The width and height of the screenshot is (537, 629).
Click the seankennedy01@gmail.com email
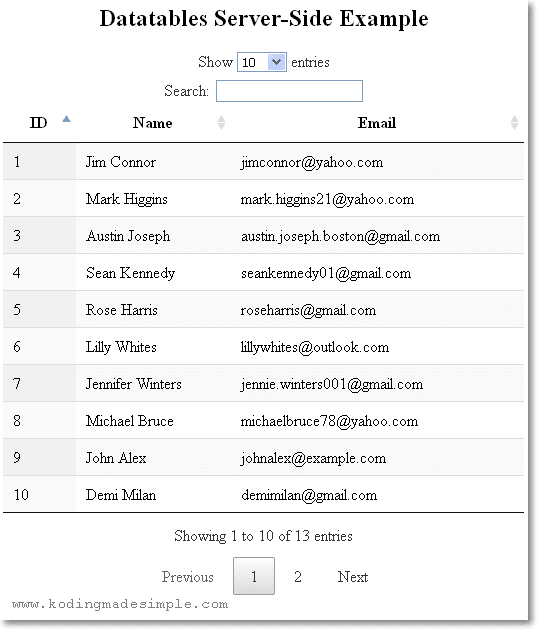pyautogui.click(x=326, y=273)
